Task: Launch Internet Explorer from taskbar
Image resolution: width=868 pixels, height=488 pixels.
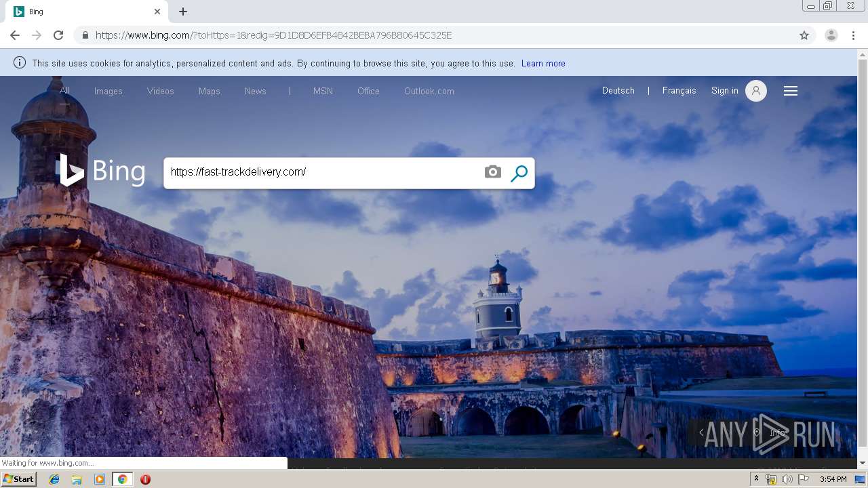Action: [54, 479]
